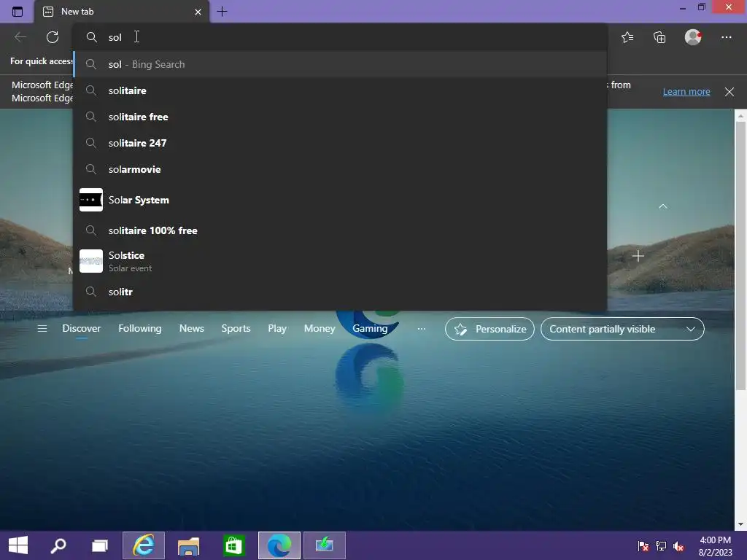
Task: Switch to the Gaming feed tab
Action: tap(370, 329)
